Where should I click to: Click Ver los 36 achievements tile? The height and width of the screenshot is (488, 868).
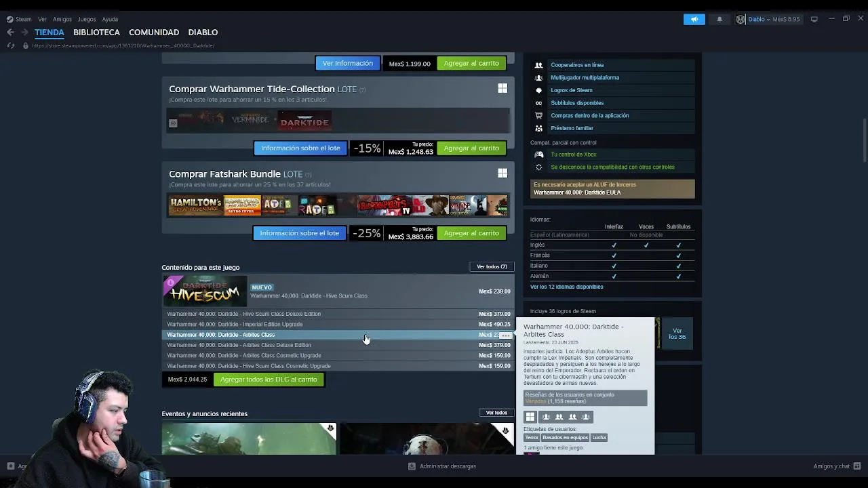coord(677,333)
